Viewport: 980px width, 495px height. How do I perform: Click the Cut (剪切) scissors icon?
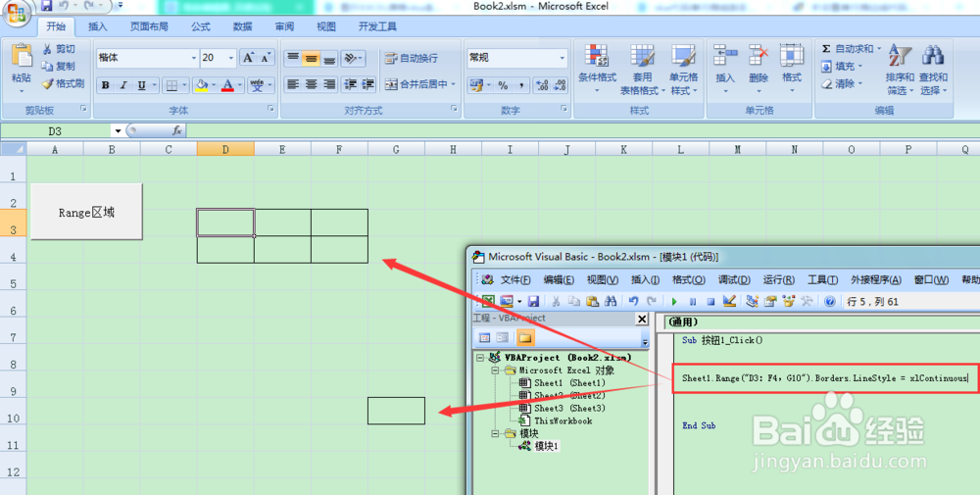[x=47, y=49]
